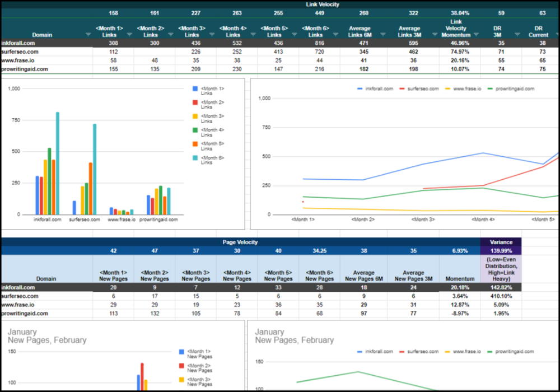This screenshot has width=560, height=392.
Task: Select the 38.04% summary cell above Link Velocity Momentum
Action: coord(460,13)
